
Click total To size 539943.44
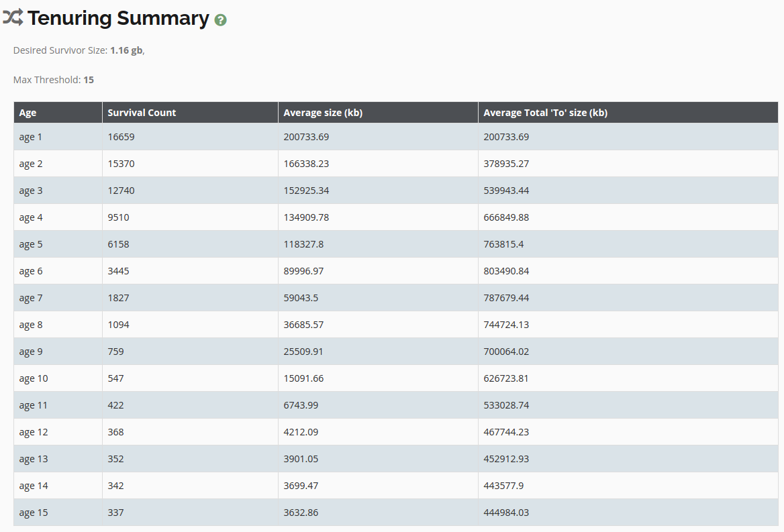click(506, 191)
